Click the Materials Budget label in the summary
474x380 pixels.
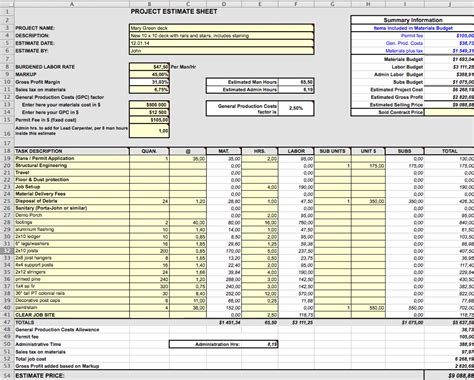(403, 59)
